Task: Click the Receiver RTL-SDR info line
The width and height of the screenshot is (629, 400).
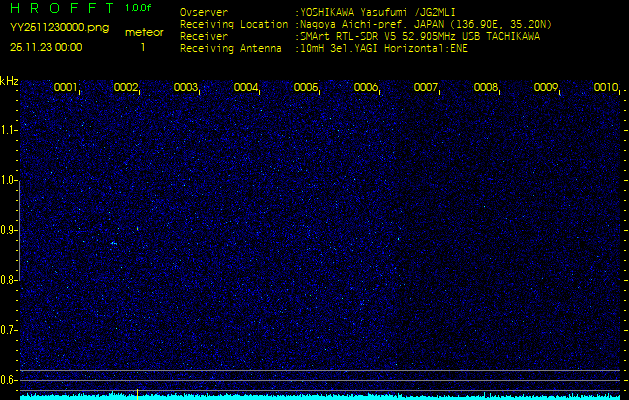Action: (x=420, y=35)
